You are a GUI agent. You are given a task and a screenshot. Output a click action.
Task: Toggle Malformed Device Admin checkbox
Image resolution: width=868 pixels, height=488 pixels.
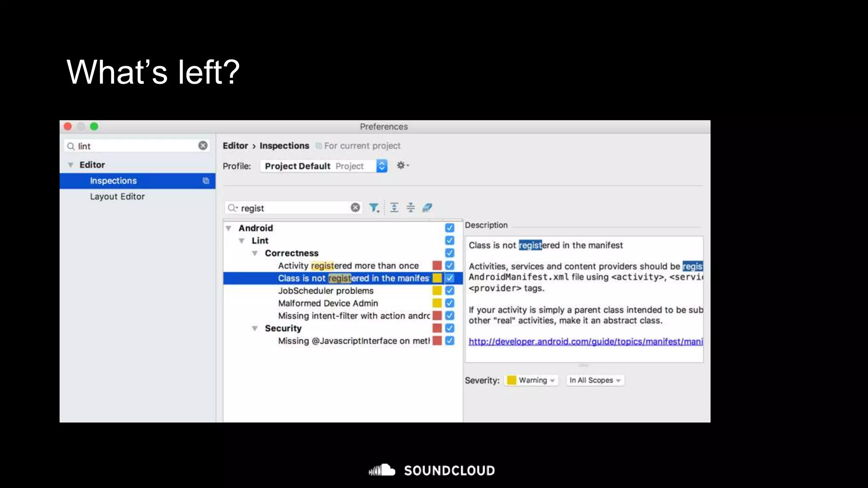coord(450,303)
